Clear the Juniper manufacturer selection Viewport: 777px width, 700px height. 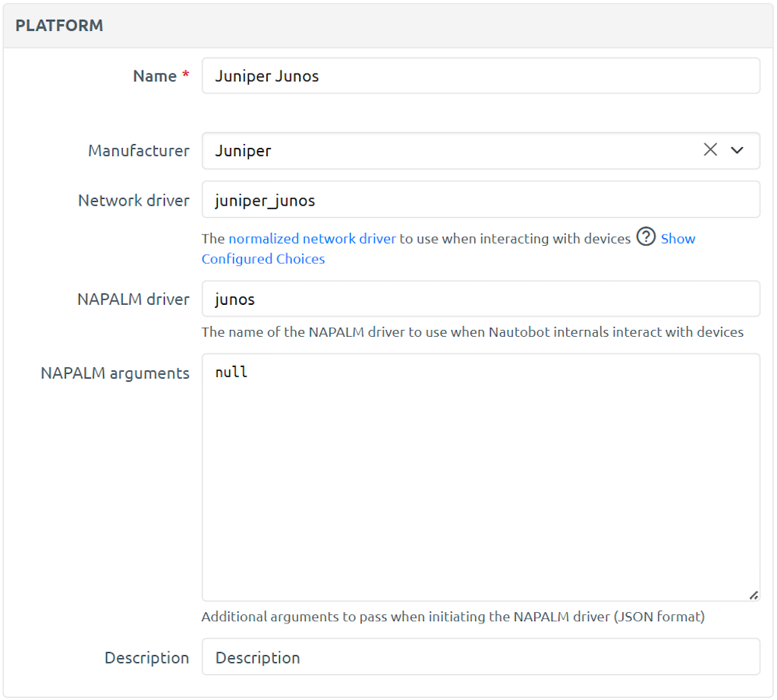tap(710, 149)
